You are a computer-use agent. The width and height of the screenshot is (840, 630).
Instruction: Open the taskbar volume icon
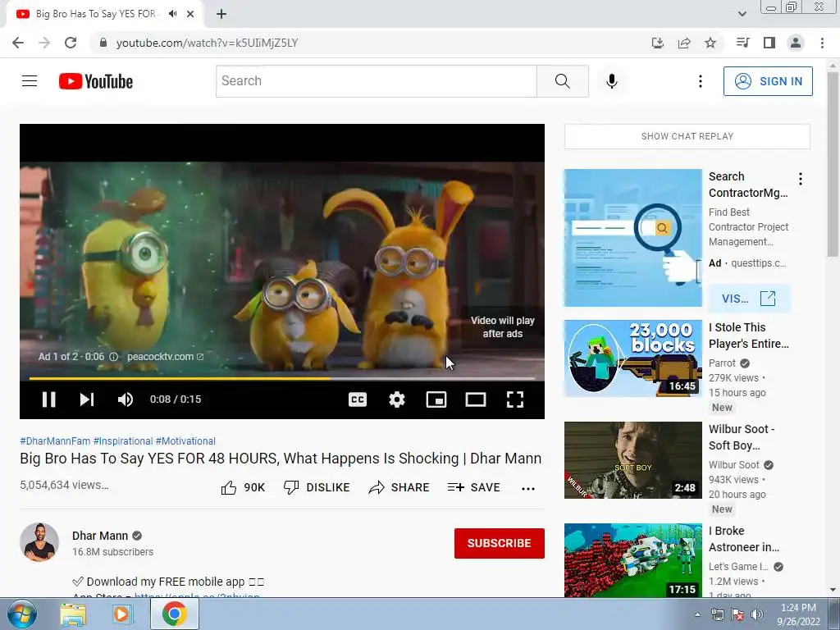[756, 614]
